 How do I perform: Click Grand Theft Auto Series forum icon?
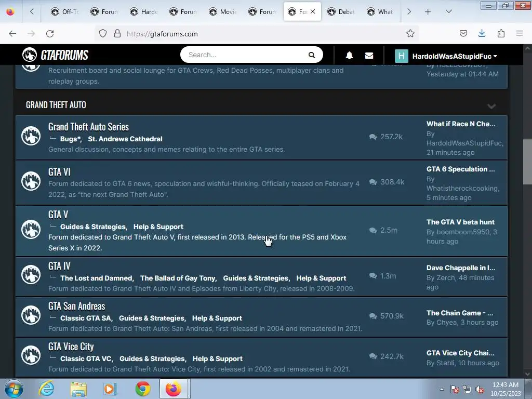click(31, 136)
